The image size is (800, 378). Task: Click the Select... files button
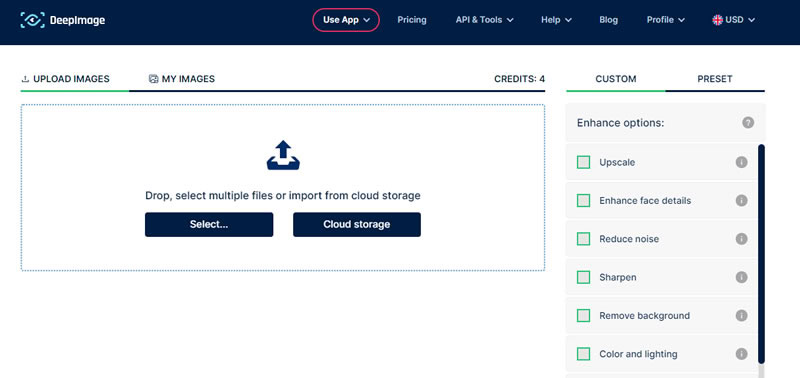(209, 224)
